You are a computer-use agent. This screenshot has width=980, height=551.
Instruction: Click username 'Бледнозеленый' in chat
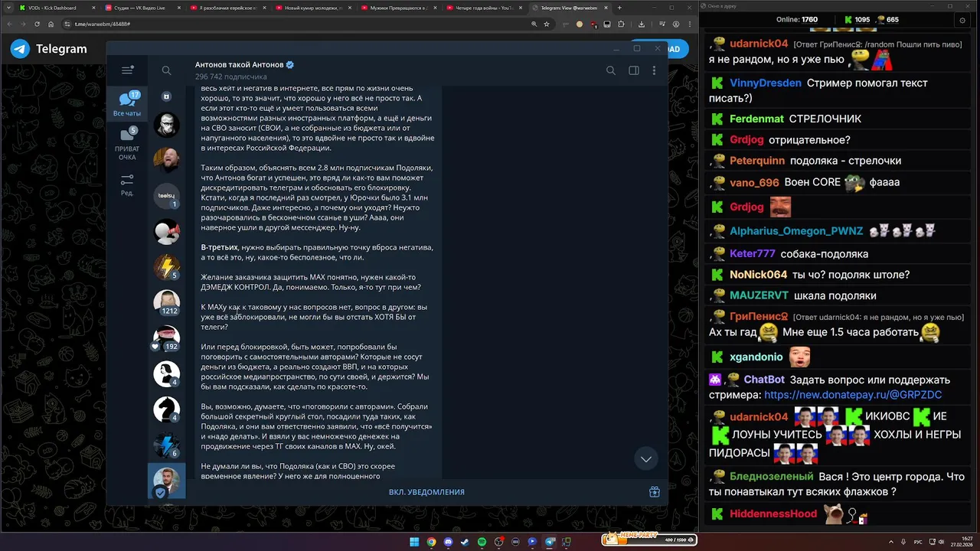pos(772,476)
